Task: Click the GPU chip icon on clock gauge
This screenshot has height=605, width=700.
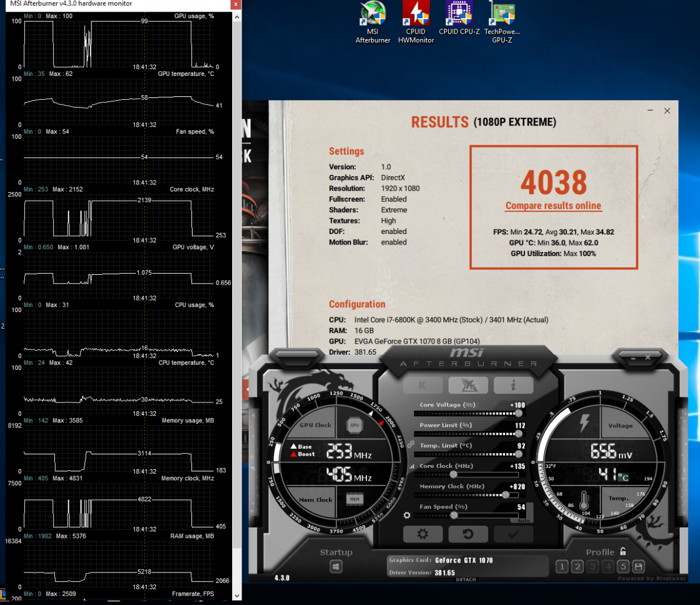Action: point(354,425)
